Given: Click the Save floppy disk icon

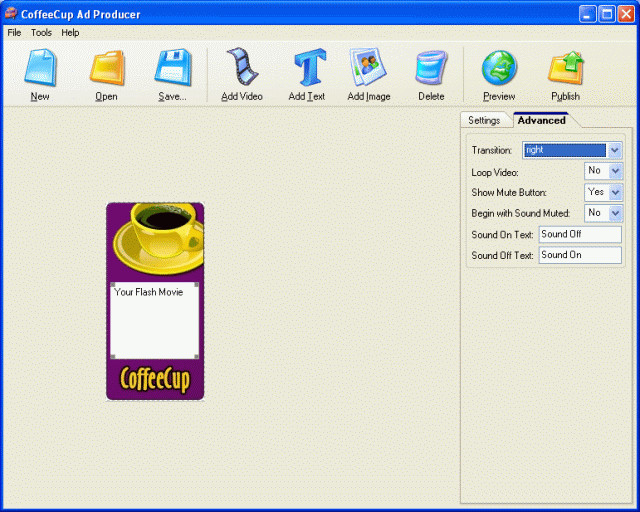Looking at the screenshot, I should tap(173, 67).
